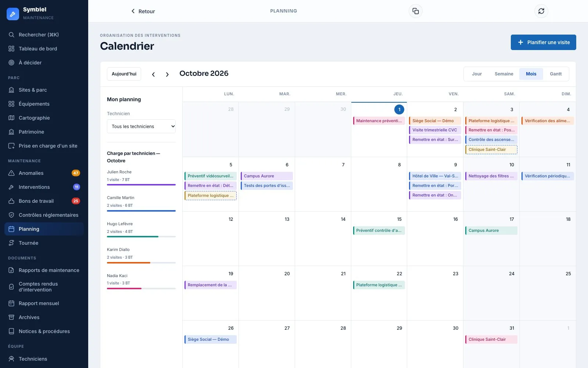Screen dimensions: 588x368
Task: Open Rapports de maintenance
Action: point(44,270)
